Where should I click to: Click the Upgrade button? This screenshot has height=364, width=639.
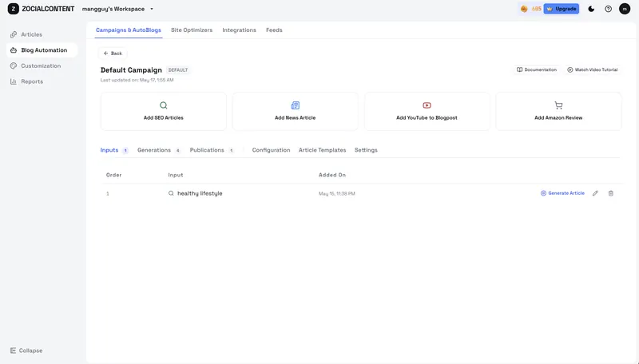[562, 9]
